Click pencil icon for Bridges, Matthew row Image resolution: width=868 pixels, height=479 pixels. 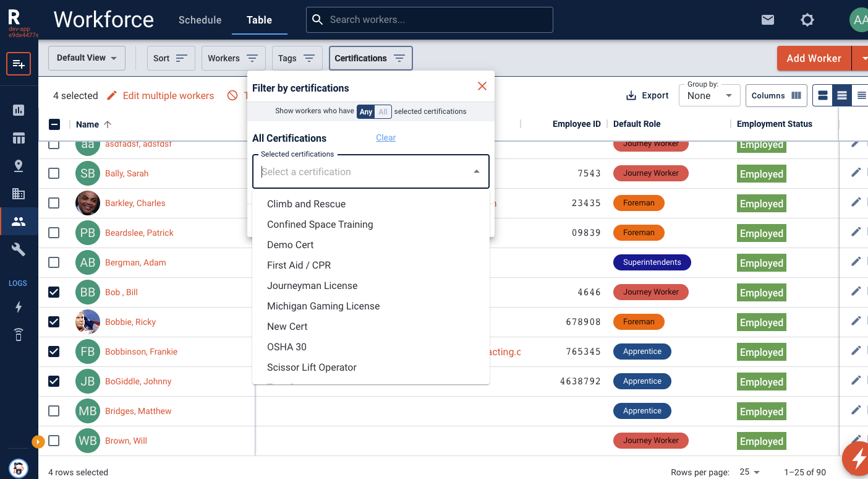856,410
